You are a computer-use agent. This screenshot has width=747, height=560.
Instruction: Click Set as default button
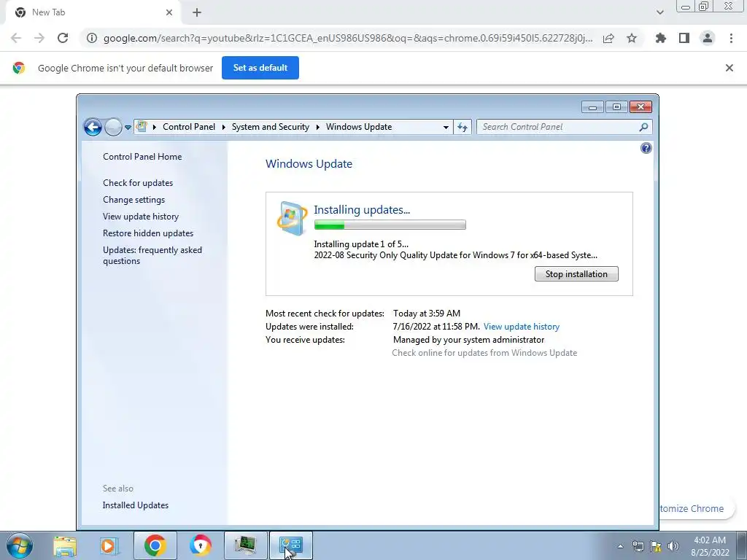pos(260,68)
